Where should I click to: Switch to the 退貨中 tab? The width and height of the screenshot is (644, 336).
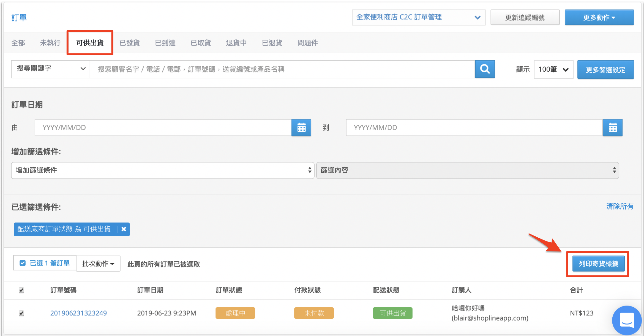236,43
